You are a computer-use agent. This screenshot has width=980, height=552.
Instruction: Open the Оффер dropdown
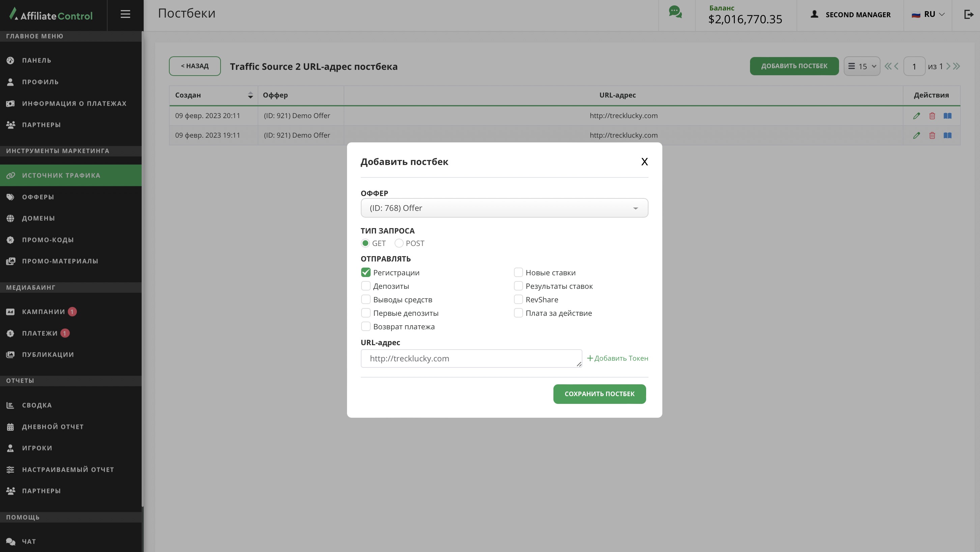point(504,208)
